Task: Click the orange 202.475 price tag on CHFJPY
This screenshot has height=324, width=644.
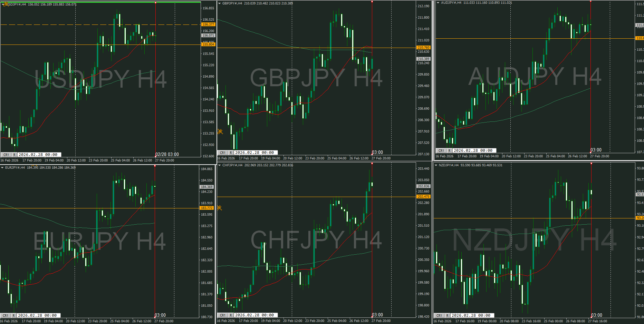Action: point(423,197)
